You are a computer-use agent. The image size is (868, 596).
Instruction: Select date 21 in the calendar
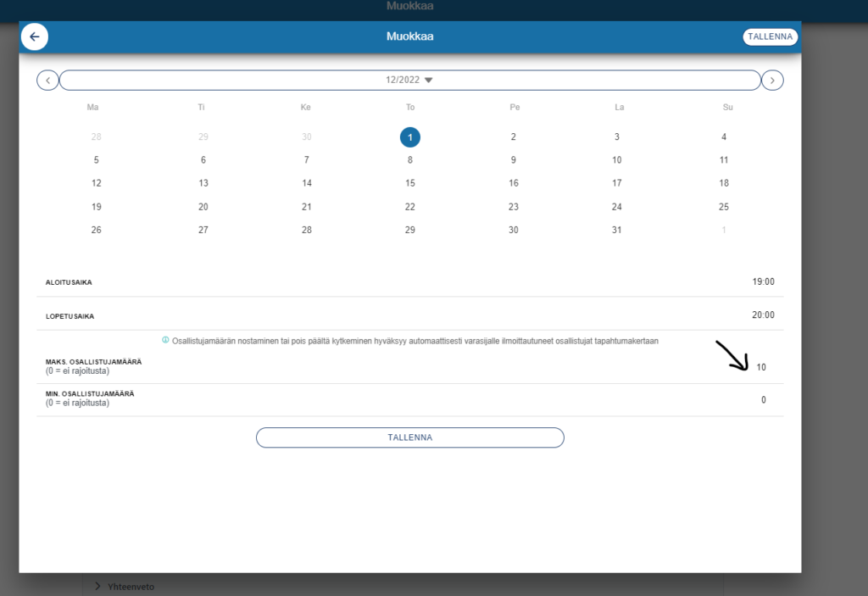click(307, 207)
